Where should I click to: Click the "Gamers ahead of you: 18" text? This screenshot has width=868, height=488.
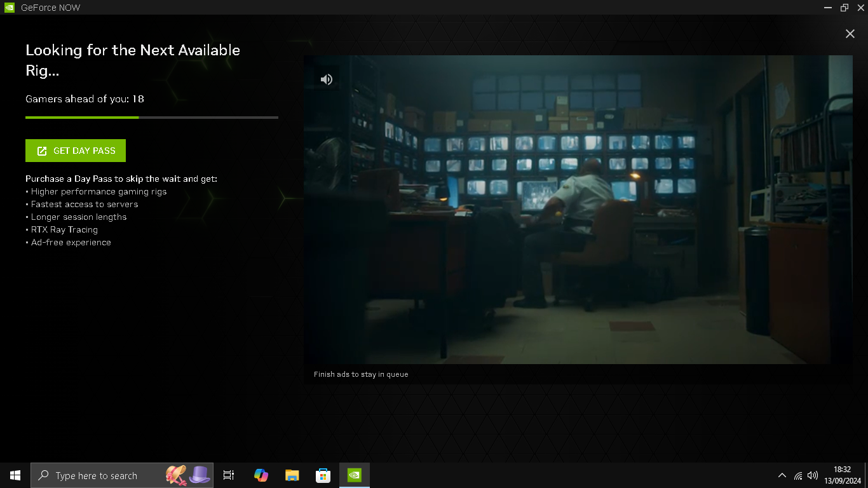(x=85, y=99)
